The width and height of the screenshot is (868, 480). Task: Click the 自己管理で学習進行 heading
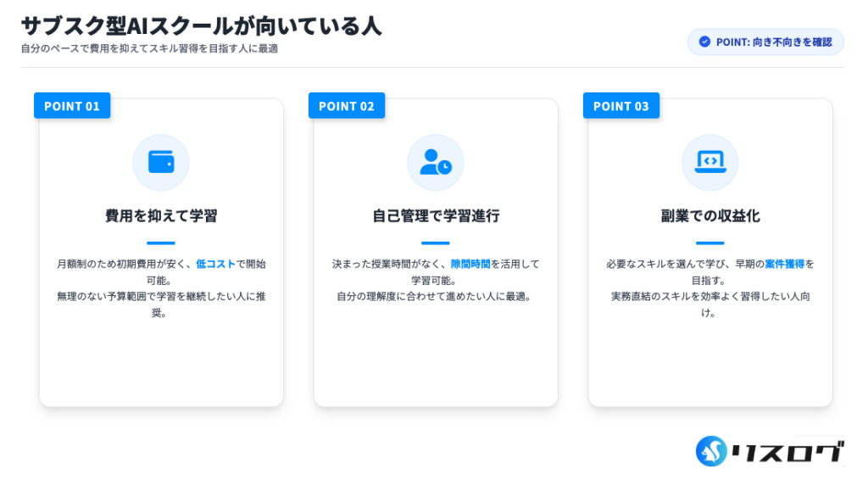tap(436, 215)
